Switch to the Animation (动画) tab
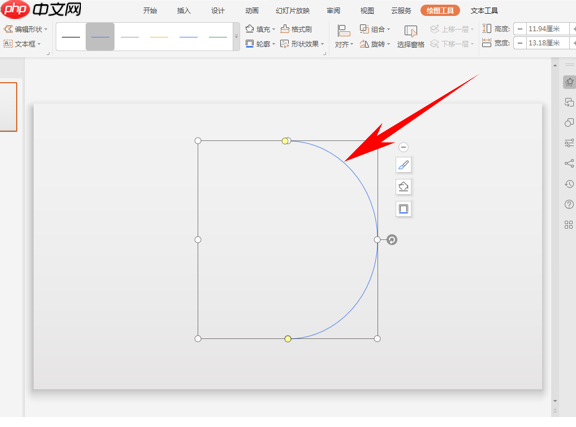The width and height of the screenshot is (576, 427). click(x=252, y=11)
